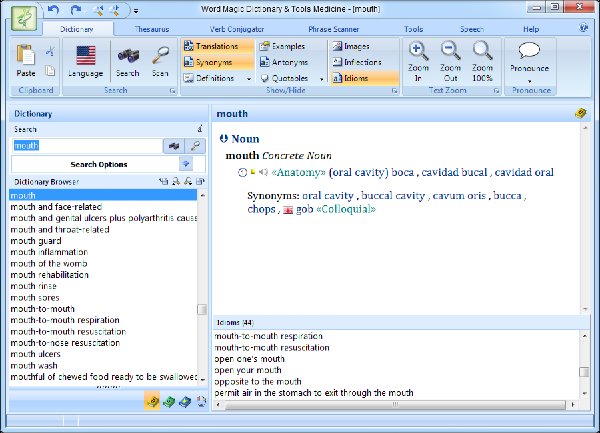Viewport: 600px width, 433px height.
Task: Switch to the Tools tab
Action: [414, 29]
